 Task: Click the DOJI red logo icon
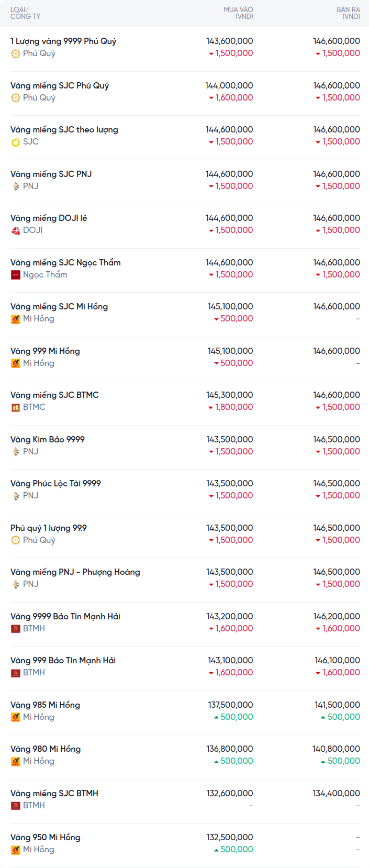pos(16,230)
